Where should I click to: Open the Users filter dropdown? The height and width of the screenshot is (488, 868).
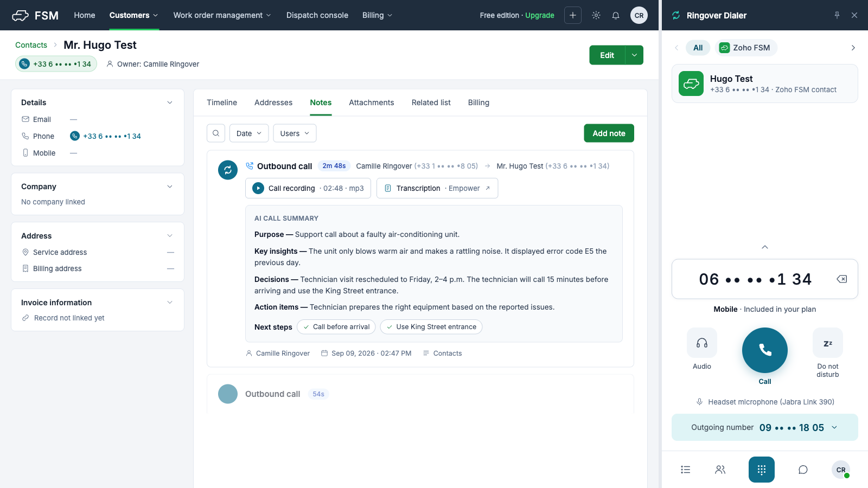(295, 133)
